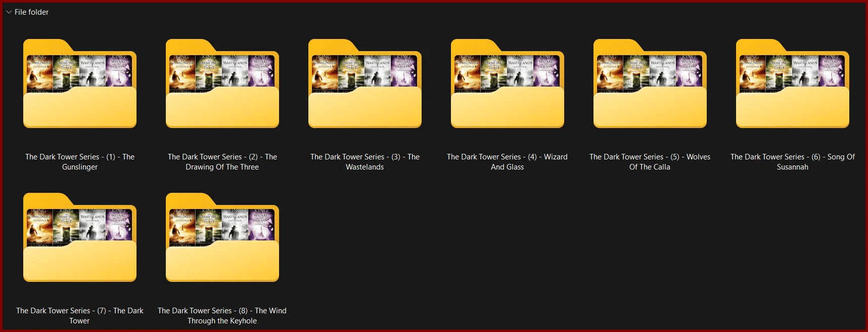Viewport: 868px width, 332px height.
Task: Select the (7) The Dark Tower folder icon
Action: (80, 237)
